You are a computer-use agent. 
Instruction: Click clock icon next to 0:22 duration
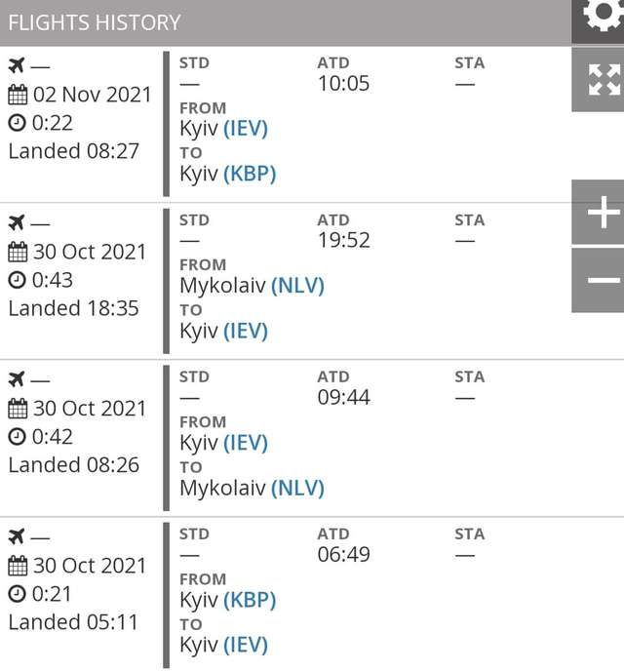17,123
